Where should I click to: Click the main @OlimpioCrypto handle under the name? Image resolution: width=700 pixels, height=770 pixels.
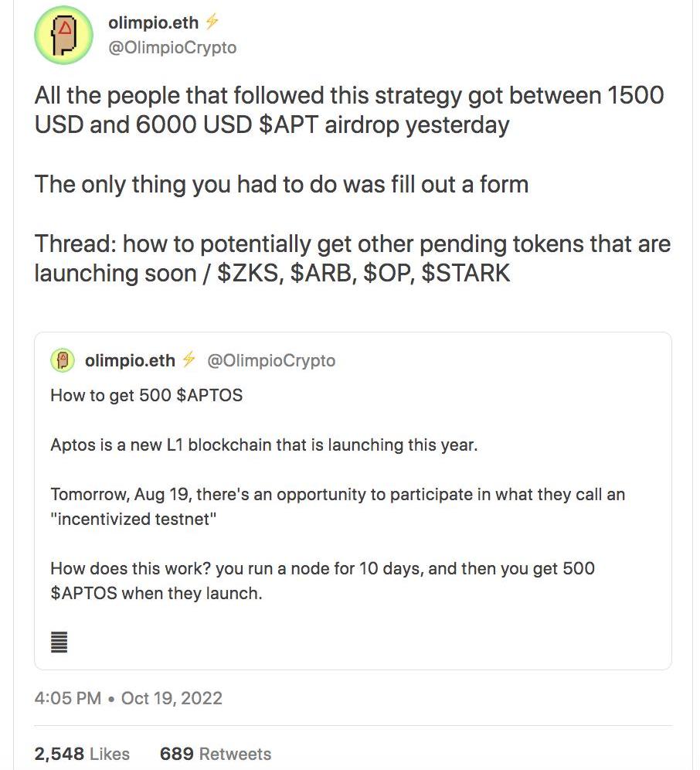(x=172, y=48)
